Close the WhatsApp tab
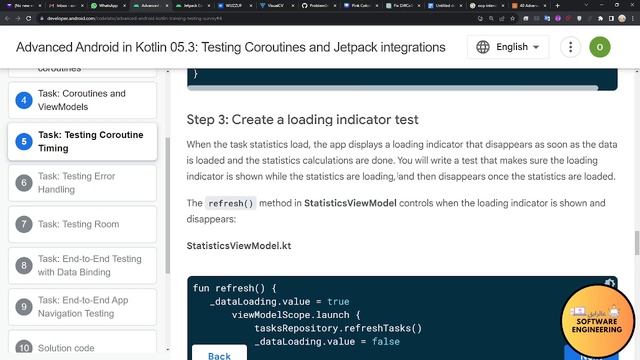Viewport: 640px width, 360px height. [x=124, y=6]
